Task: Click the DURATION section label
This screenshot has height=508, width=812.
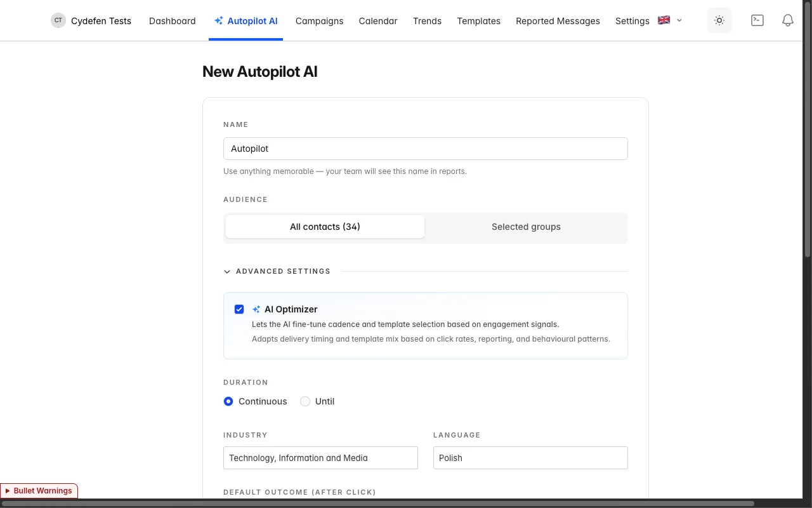Action: coord(246,382)
